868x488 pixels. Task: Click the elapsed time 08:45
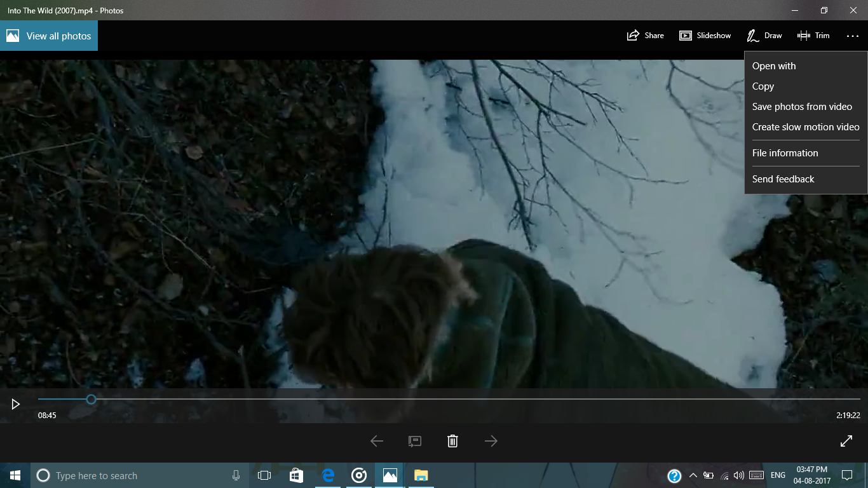click(x=47, y=416)
